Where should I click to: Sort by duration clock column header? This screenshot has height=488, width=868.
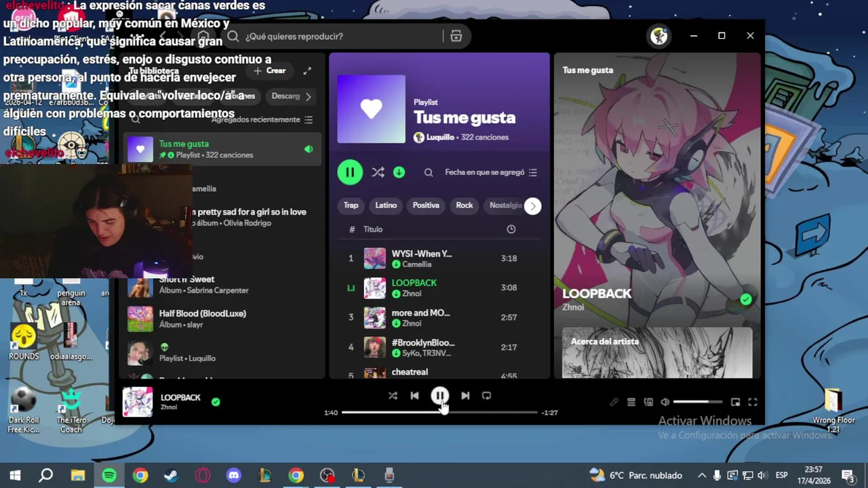tap(511, 229)
